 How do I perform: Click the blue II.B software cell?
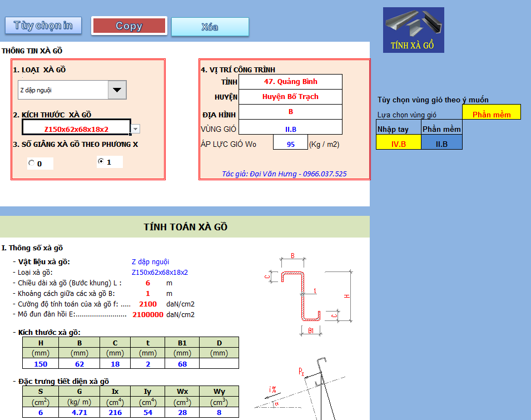(441, 142)
